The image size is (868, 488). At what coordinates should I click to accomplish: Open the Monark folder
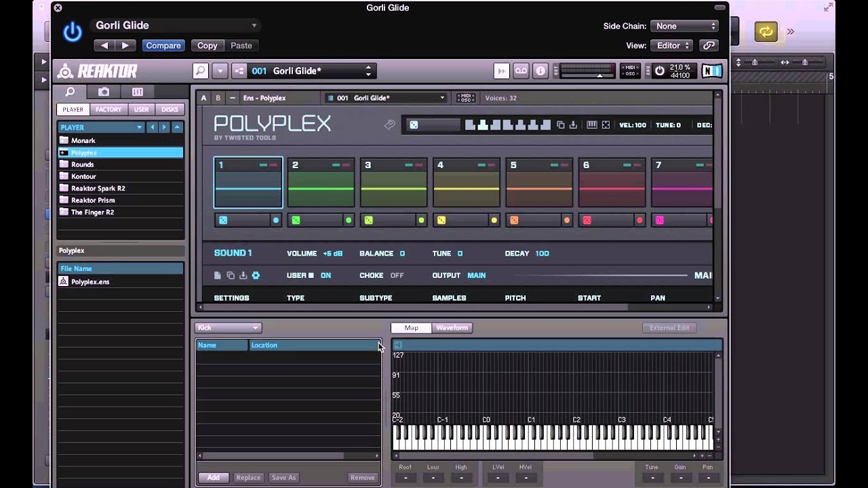tap(83, 140)
